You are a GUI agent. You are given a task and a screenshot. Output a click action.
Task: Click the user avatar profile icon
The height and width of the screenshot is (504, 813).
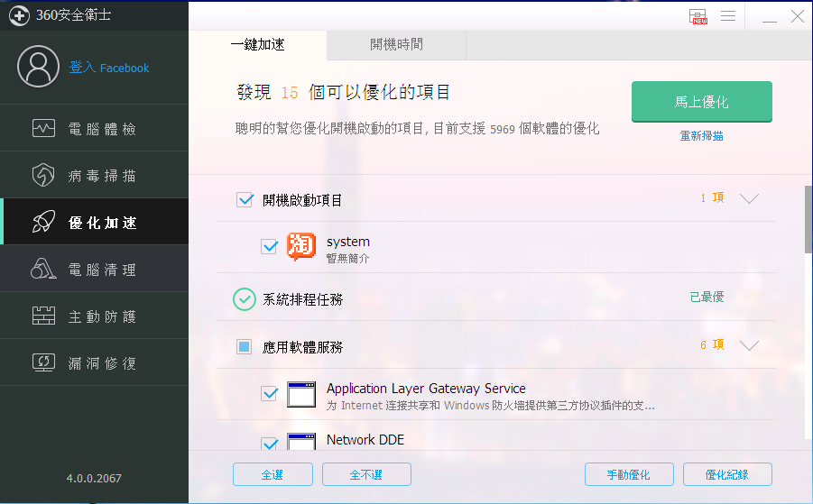[39, 67]
